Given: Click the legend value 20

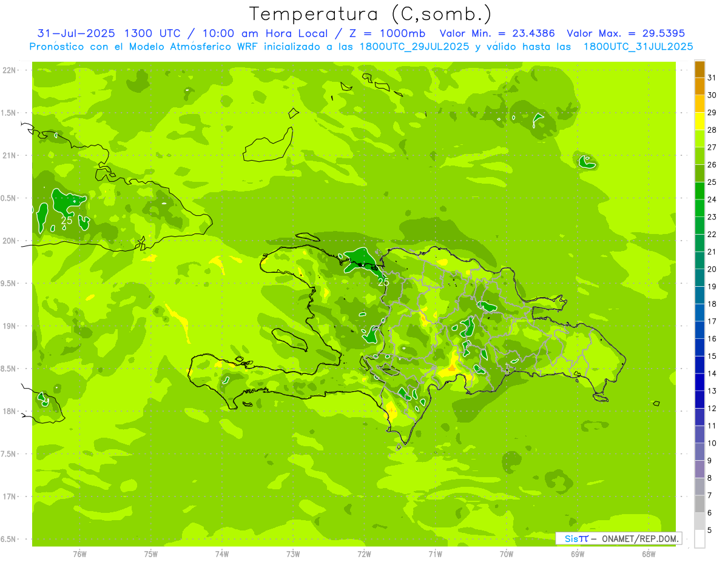Looking at the screenshot, I should [x=712, y=269].
